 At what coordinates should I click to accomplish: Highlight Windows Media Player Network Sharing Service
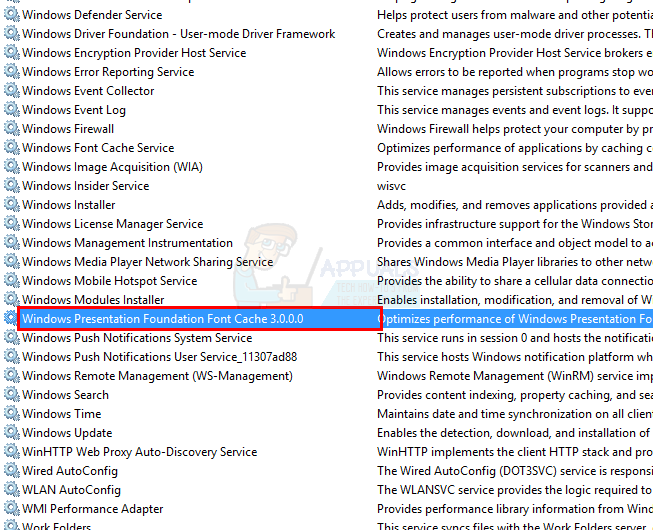(x=147, y=262)
